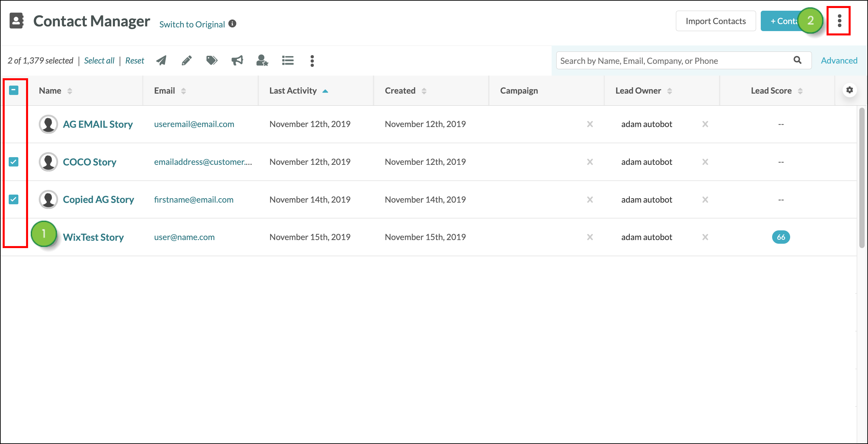Click the search magnifier icon
This screenshot has height=444, width=868.
(x=797, y=60)
